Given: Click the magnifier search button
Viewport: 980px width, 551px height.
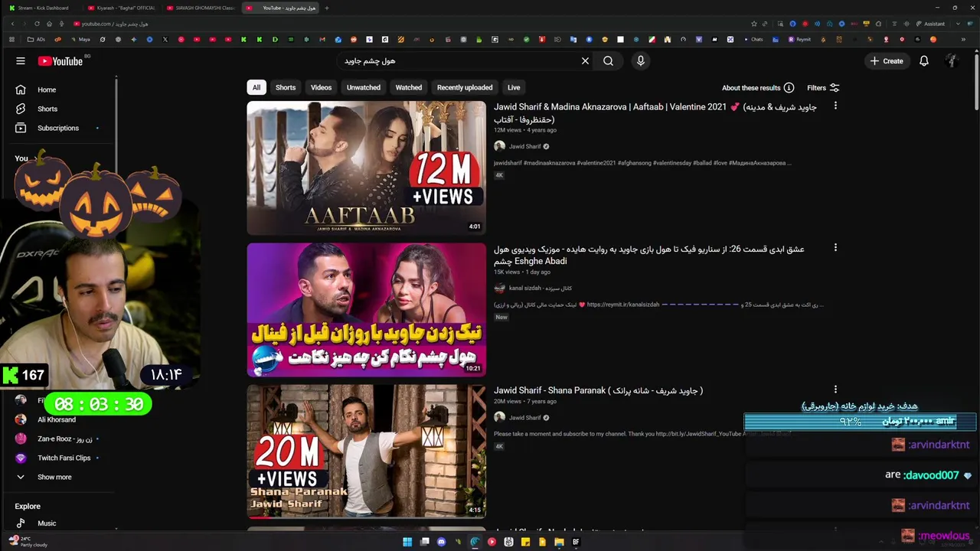Looking at the screenshot, I should (608, 61).
